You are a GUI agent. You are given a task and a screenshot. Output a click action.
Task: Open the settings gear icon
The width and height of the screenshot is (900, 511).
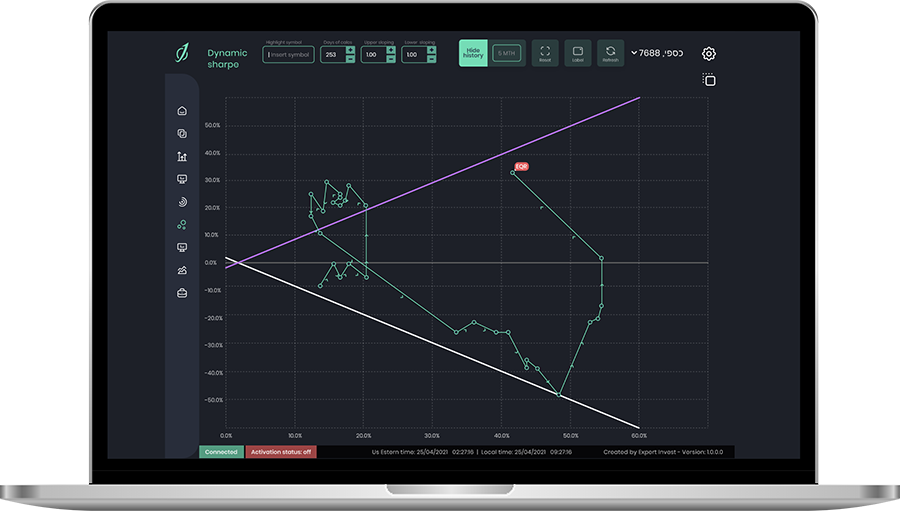click(x=709, y=54)
